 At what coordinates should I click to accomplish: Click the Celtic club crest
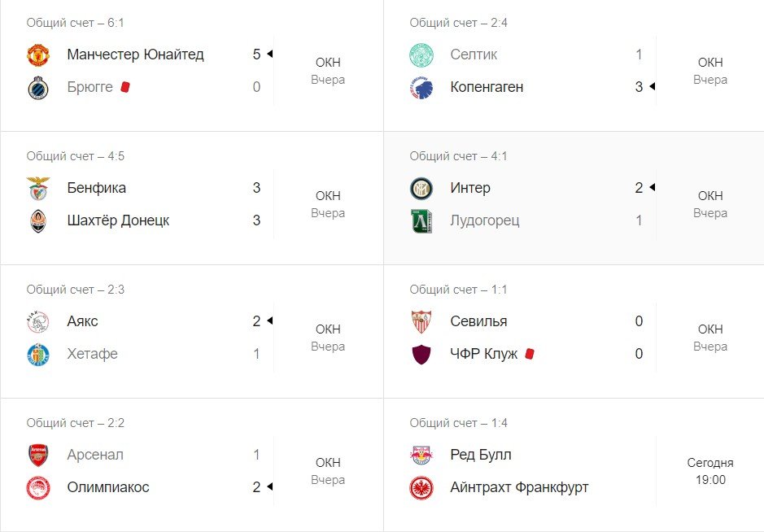(x=421, y=55)
